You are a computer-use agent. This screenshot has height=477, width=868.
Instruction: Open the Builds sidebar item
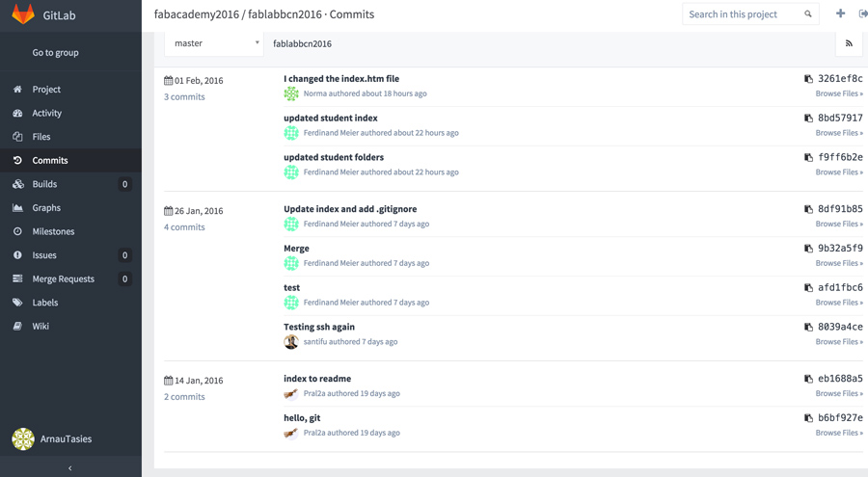coord(70,184)
